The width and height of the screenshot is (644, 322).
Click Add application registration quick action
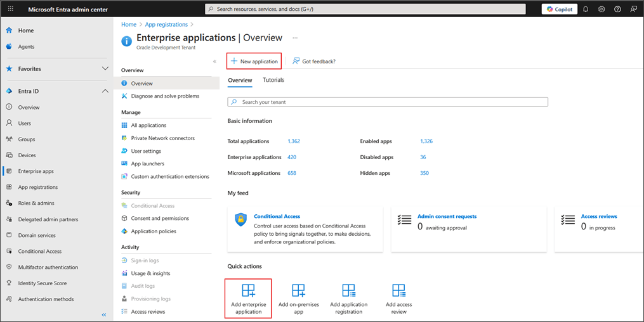click(349, 299)
